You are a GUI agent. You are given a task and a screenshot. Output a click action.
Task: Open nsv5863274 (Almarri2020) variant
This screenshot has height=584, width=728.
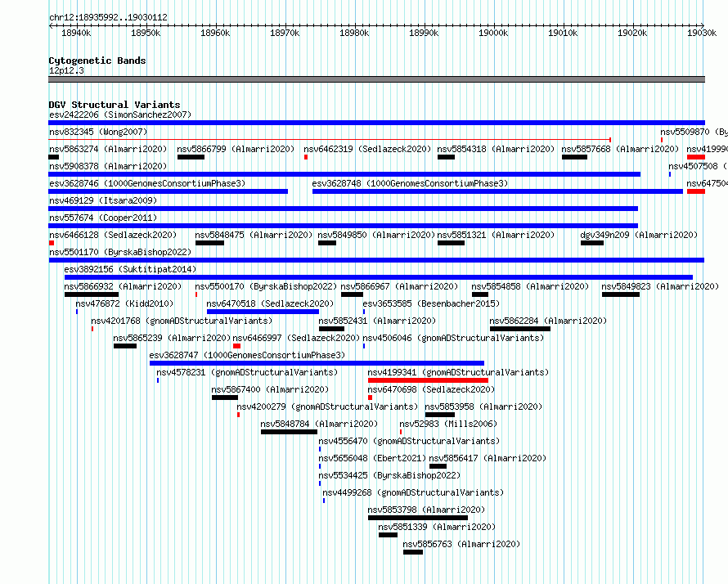[x=108, y=149]
